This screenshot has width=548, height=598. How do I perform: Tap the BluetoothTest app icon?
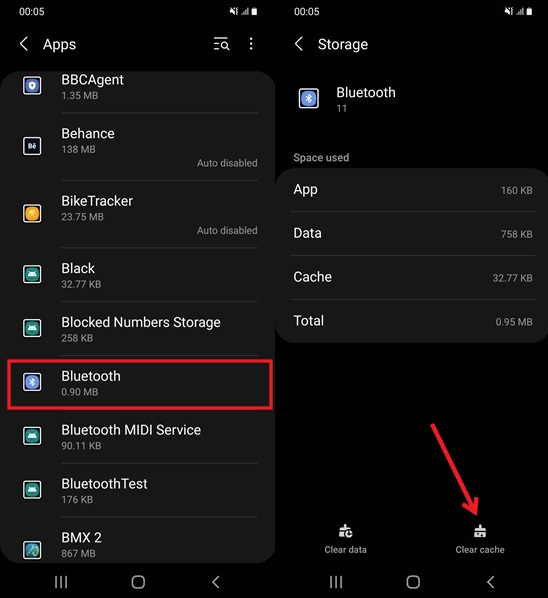[32, 490]
